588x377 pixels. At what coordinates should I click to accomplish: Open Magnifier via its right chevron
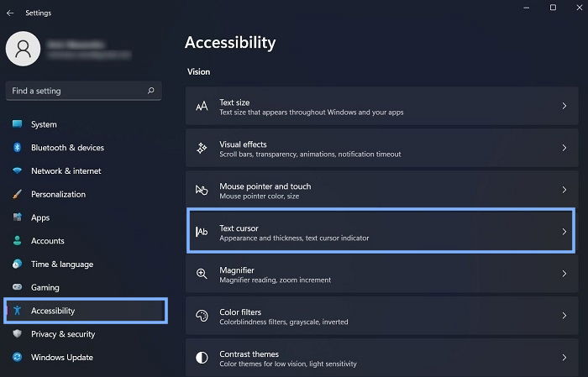pos(564,274)
